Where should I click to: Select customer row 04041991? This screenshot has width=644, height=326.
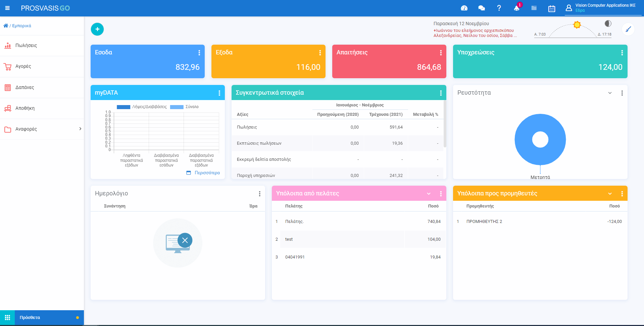[359, 257]
